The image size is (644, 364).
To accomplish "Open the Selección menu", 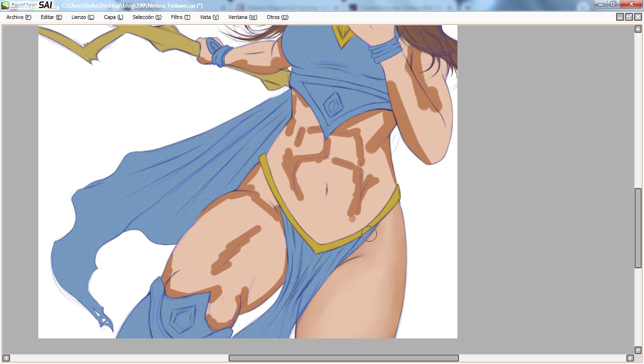I will pos(147,17).
